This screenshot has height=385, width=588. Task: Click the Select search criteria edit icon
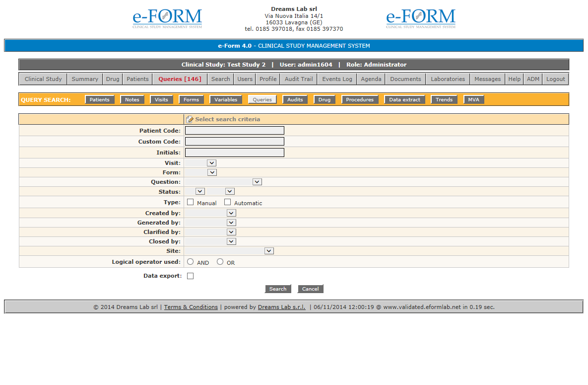pos(190,120)
